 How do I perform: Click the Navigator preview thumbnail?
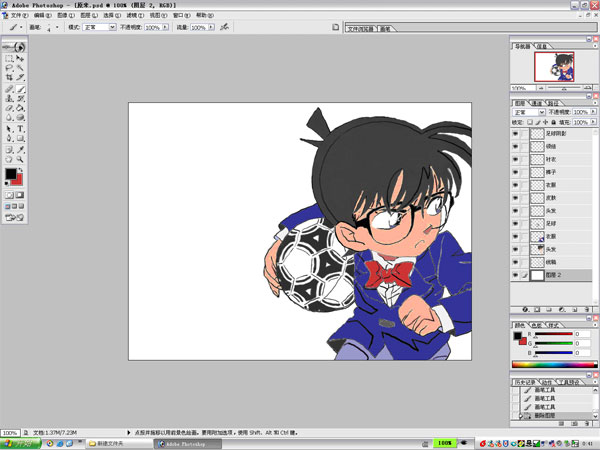tap(554, 67)
